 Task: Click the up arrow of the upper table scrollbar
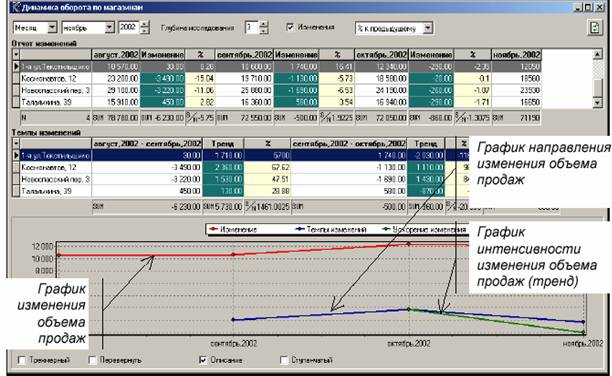tap(598, 54)
